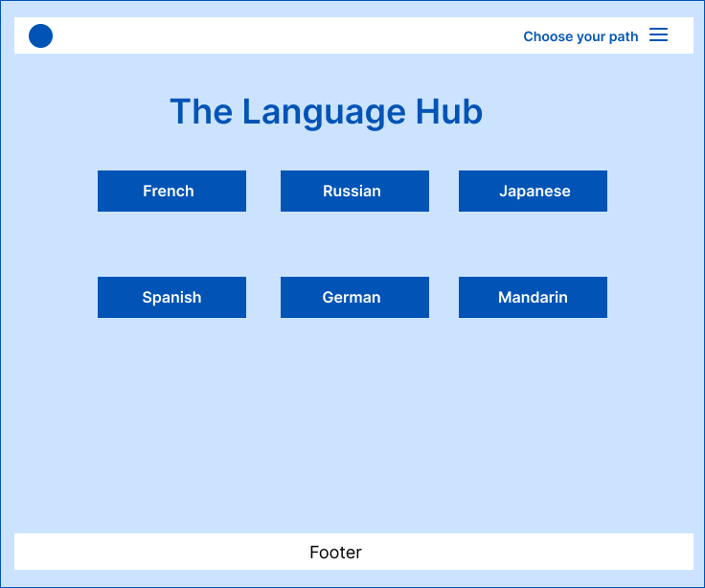Start learning French

tap(171, 192)
